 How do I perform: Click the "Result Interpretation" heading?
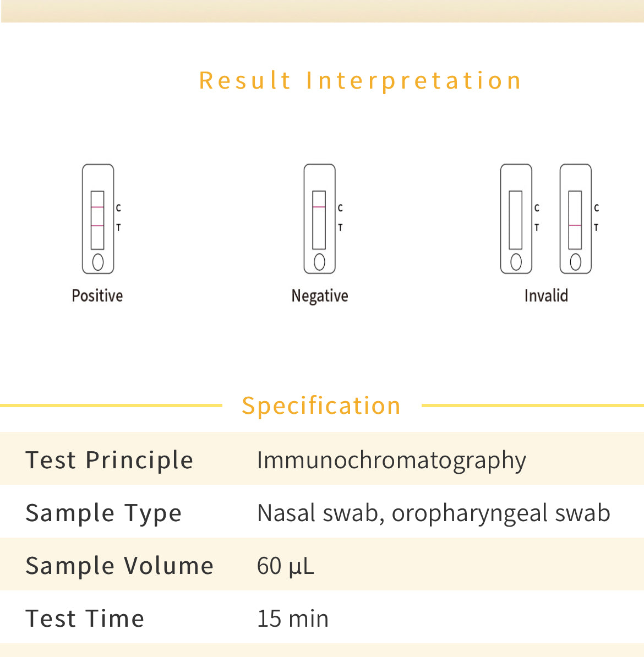(361, 81)
